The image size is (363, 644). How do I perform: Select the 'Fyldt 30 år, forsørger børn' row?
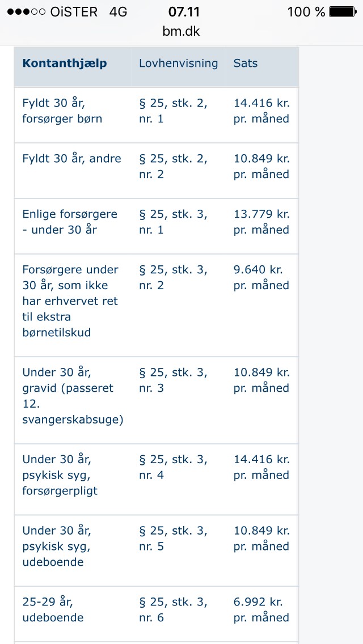coord(62,111)
